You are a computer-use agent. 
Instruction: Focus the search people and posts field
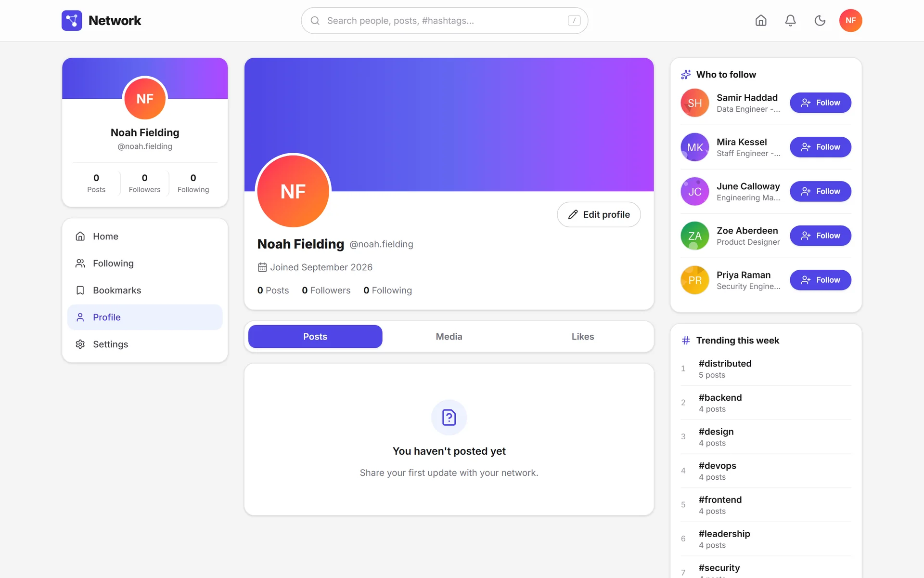(x=444, y=21)
